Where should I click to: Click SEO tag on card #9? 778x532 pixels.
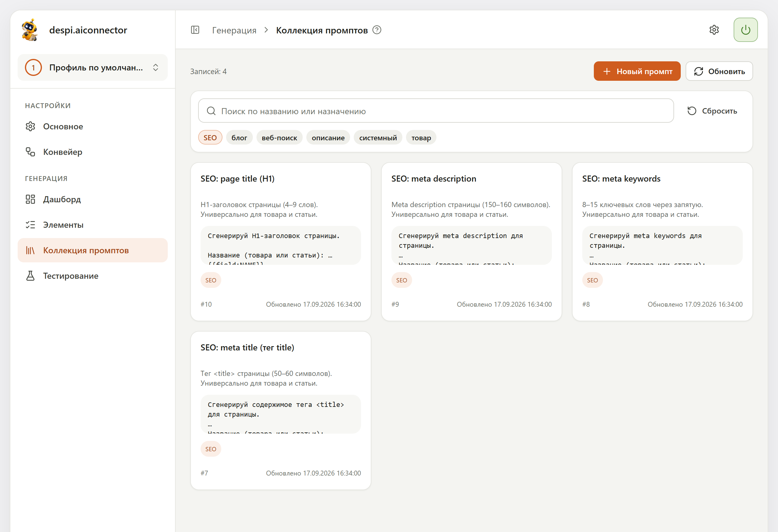401,280
